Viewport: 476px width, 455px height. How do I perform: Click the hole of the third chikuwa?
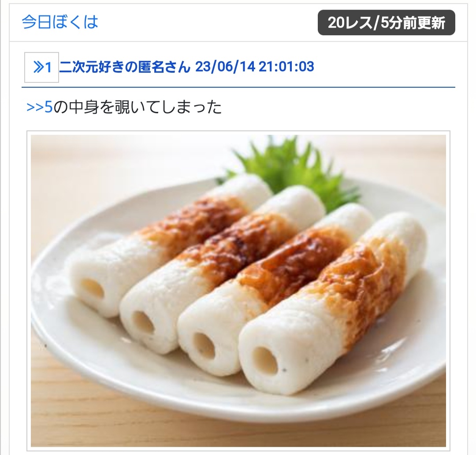[204, 344]
